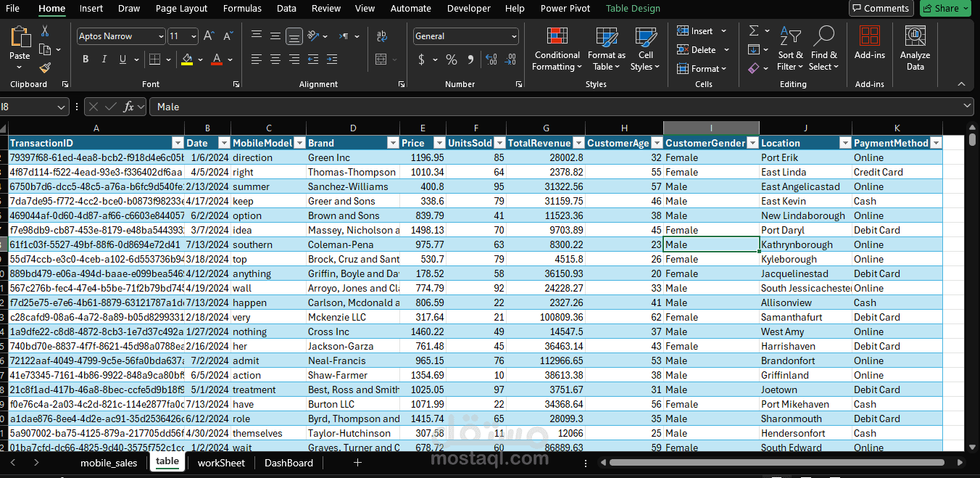Click the Copy icon
Screen dimensions: 980x478
[45, 49]
